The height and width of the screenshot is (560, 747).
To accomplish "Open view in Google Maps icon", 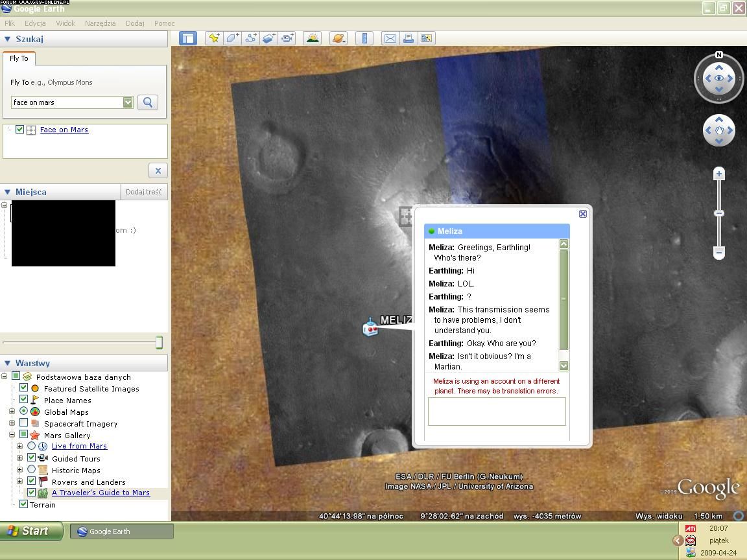I will pos(427,39).
